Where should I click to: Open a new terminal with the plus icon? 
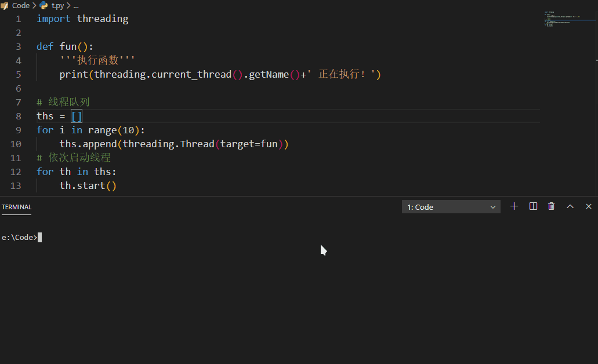coord(514,206)
